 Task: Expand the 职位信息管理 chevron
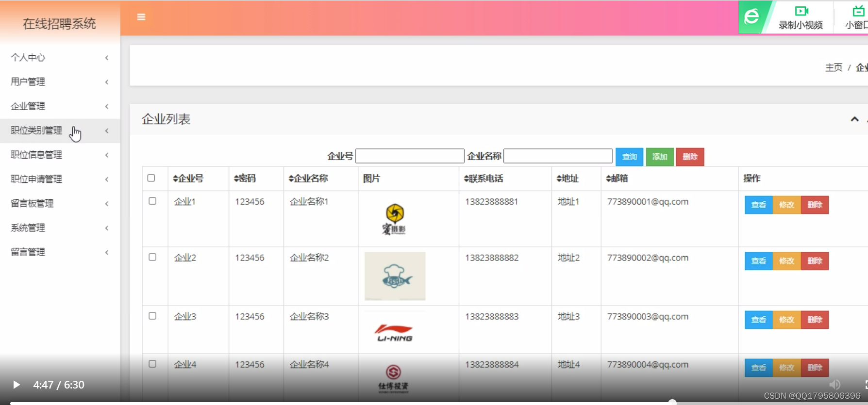[107, 155]
